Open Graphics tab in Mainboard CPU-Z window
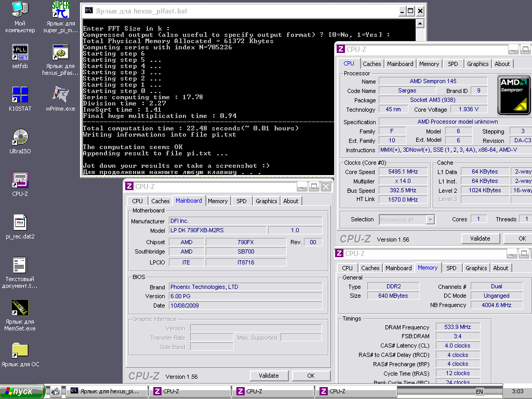Screen dimensions: 532x399 (x=267, y=201)
